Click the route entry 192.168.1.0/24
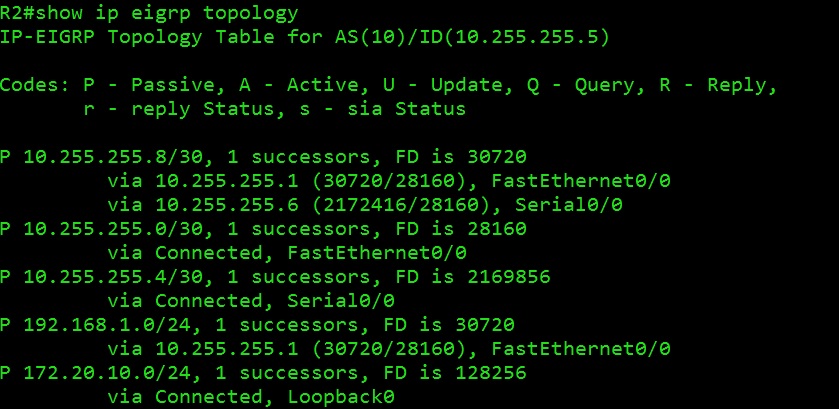Image resolution: width=839 pixels, height=409 pixels. click(108, 325)
